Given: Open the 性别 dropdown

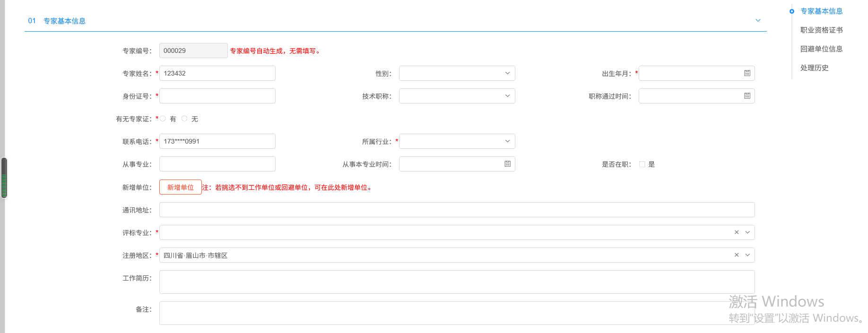Looking at the screenshot, I should click(x=457, y=73).
